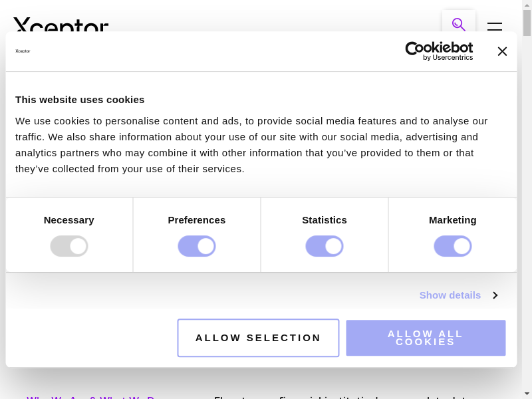Click the 'Marketing' category label text
The image size is (532, 399).
point(453,220)
